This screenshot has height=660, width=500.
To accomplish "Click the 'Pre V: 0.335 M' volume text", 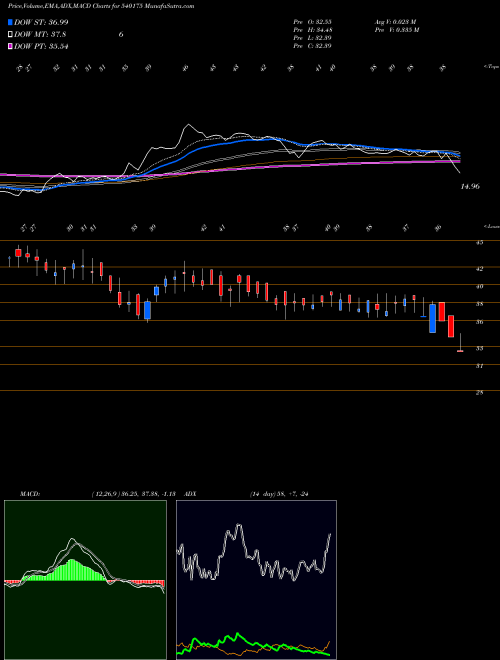I will click(x=396, y=29).
